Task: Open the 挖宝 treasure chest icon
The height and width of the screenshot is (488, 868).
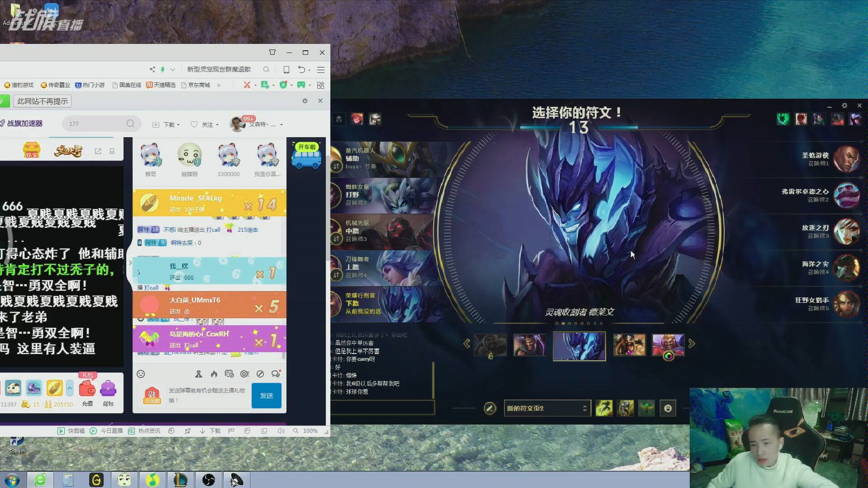Action: 31,150
